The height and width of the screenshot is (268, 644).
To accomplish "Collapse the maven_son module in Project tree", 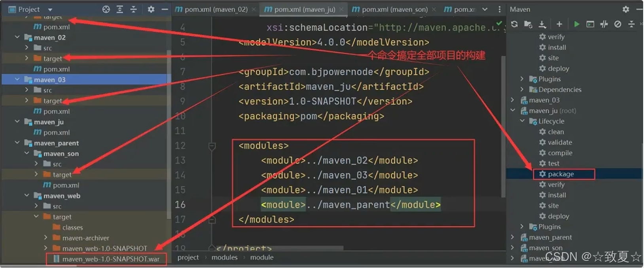I will pyautogui.click(x=27, y=153).
